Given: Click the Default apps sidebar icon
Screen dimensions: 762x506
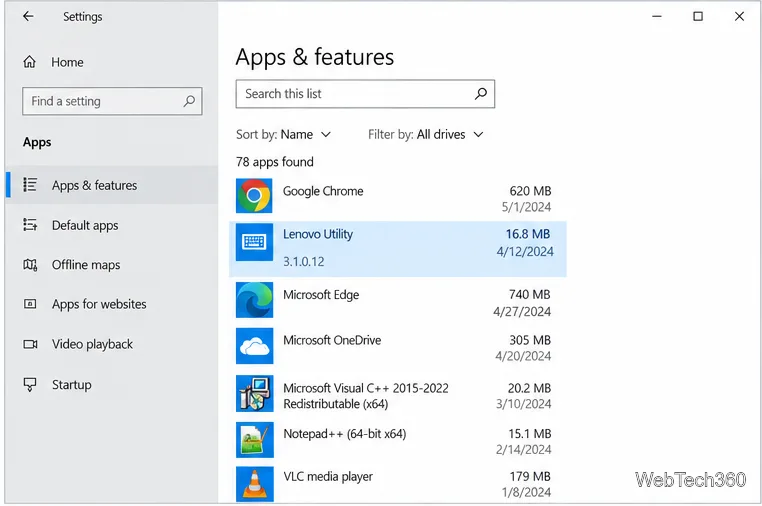Looking at the screenshot, I should 30,225.
